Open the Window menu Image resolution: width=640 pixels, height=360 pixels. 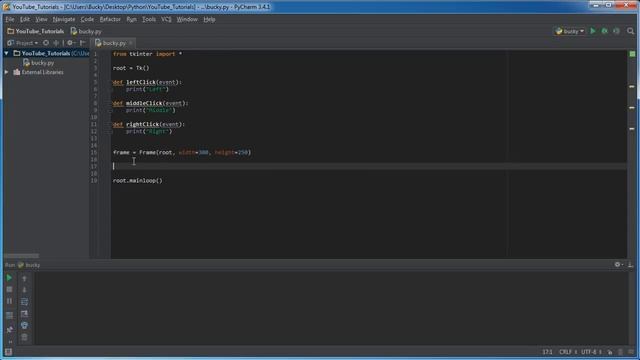pos(187,19)
